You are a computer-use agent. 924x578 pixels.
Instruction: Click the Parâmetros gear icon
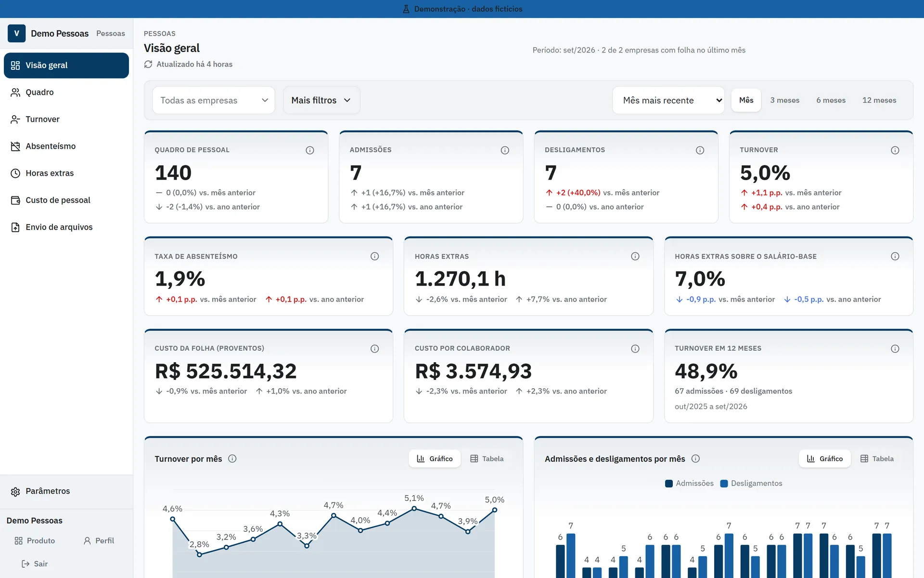[15, 491]
